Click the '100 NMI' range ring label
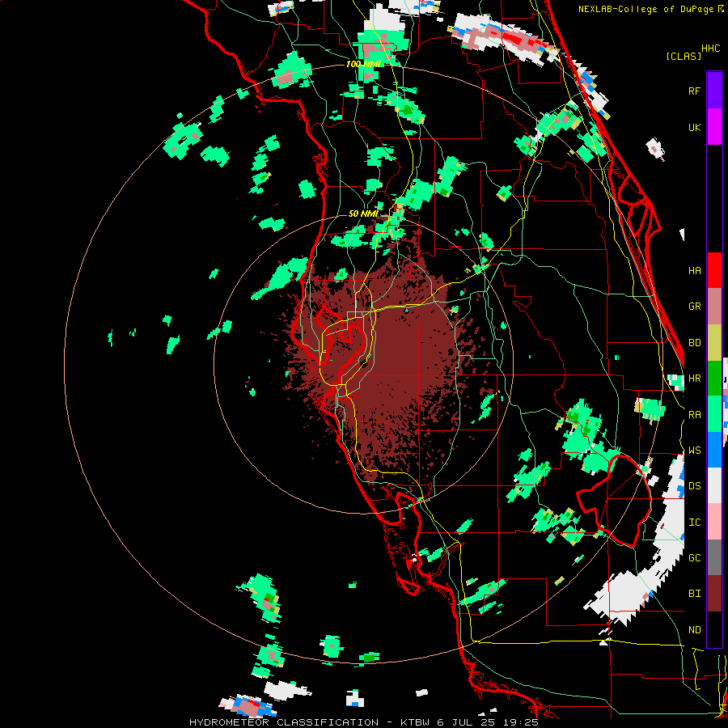 [363, 64]
